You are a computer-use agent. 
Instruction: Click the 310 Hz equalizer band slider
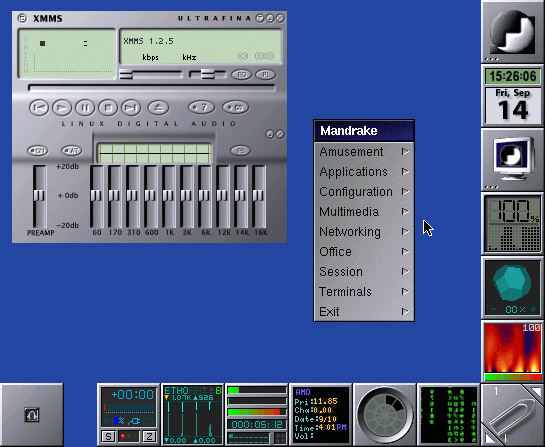(x=133, y=196)
